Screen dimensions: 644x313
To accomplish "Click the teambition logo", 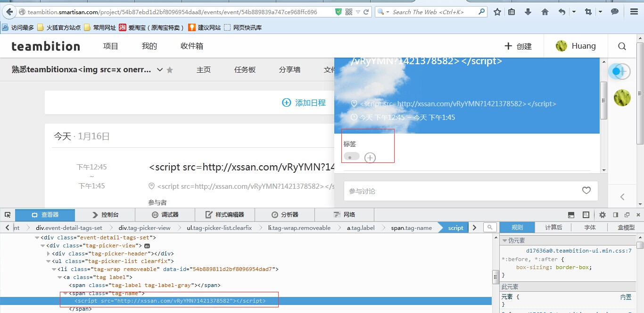I will pyautogui.click(x=46, y=46).
